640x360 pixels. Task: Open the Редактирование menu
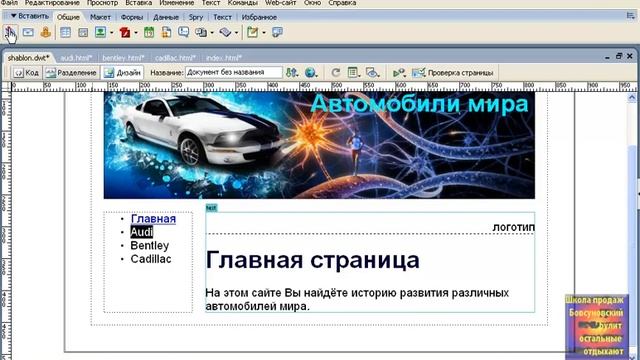(52, 3)
